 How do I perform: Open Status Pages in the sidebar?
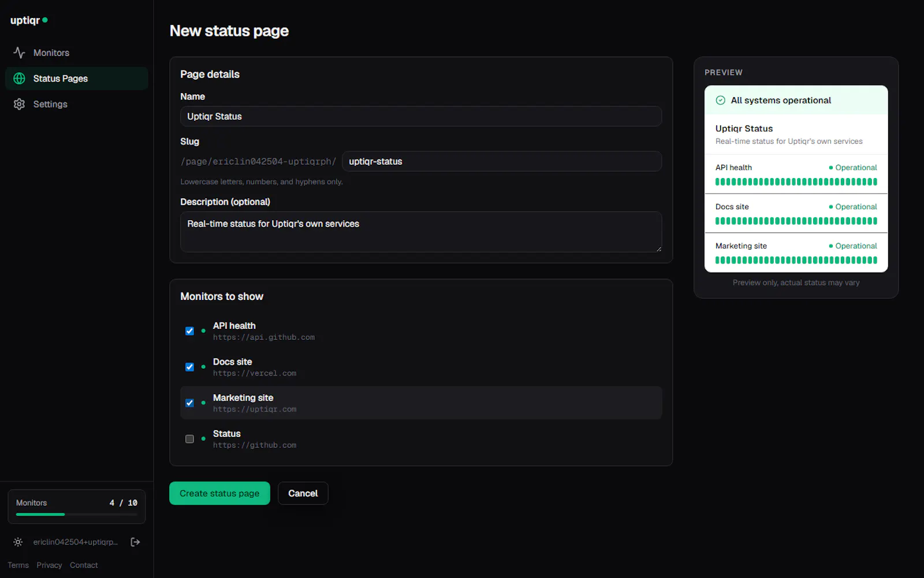pyautogui.click(x=77, y=79)
